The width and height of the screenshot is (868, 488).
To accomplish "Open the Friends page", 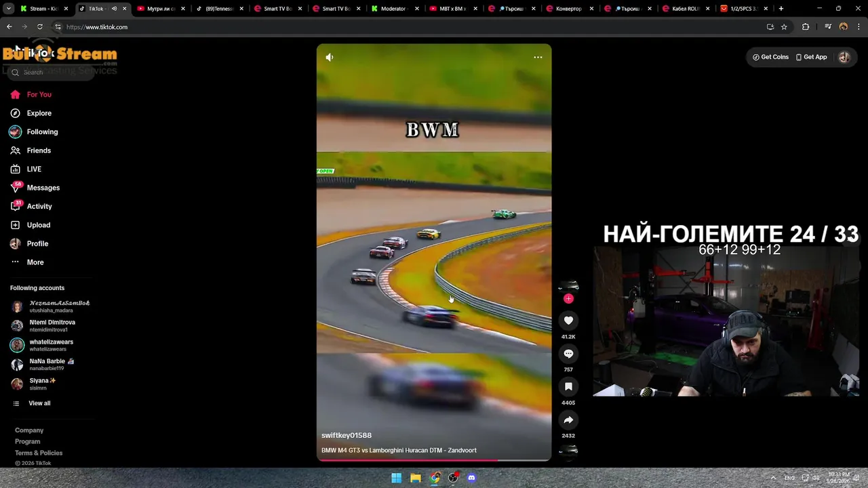I will (39, 150).
